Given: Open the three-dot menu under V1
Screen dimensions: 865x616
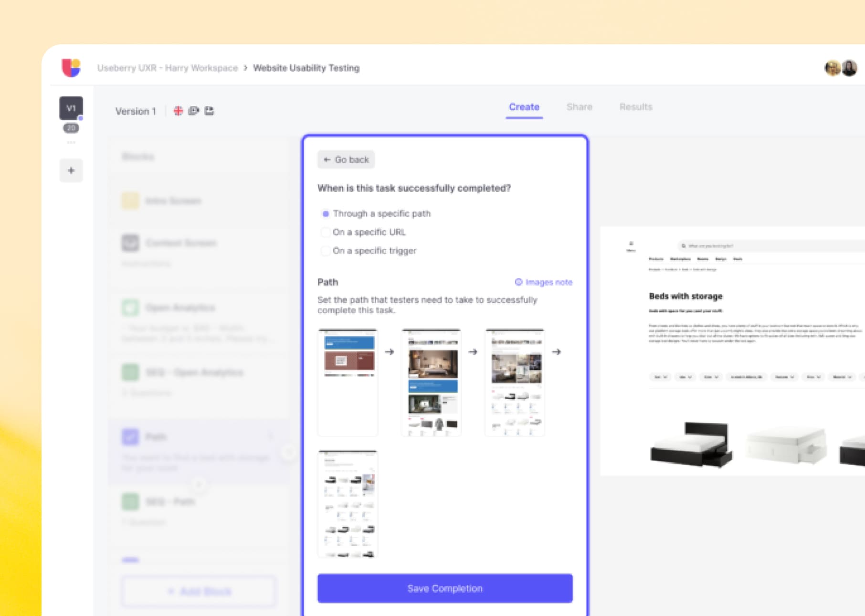Looking at the screenshot, I should pyautogui.click(x=71, y=142).
